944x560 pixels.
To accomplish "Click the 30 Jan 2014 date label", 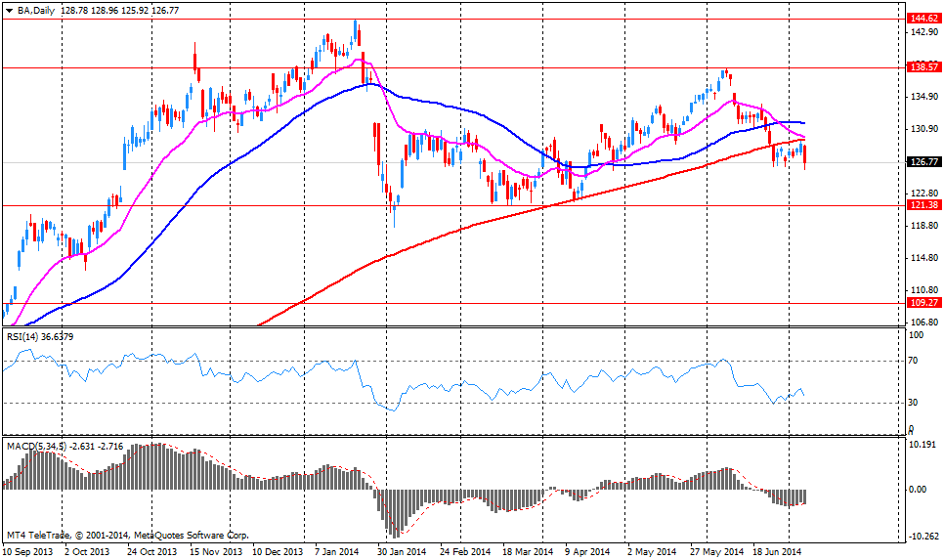I will coord(402,552).
